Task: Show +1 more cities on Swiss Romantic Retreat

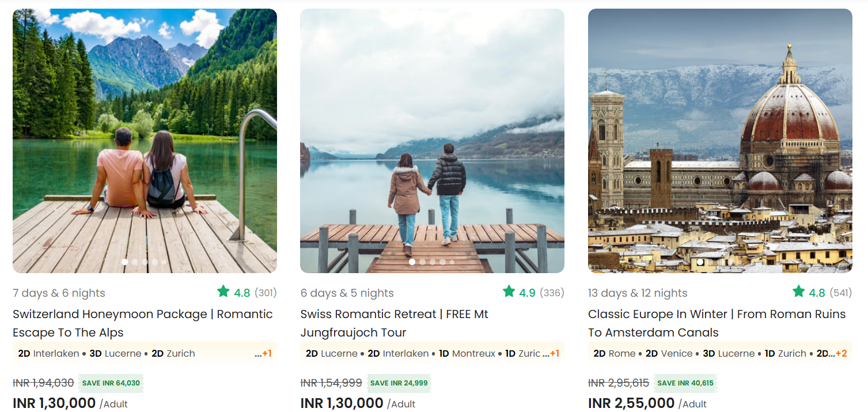Action: point(554,353)
